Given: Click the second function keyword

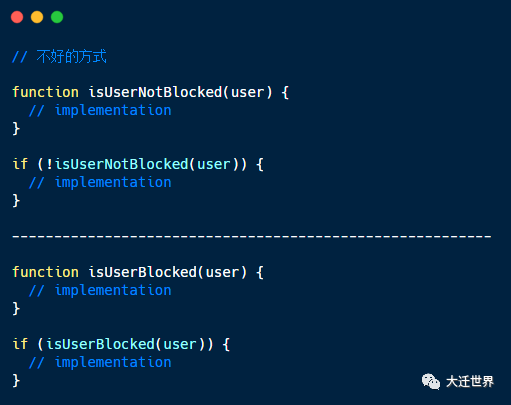Looking at the screenshot, I should point(46,272).
